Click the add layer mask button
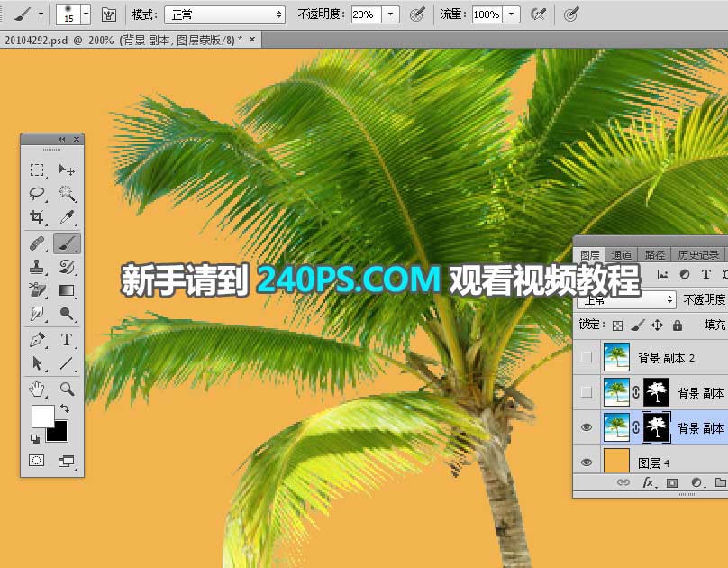The height and width of the screenshot is (568, 728). (671, 484)
